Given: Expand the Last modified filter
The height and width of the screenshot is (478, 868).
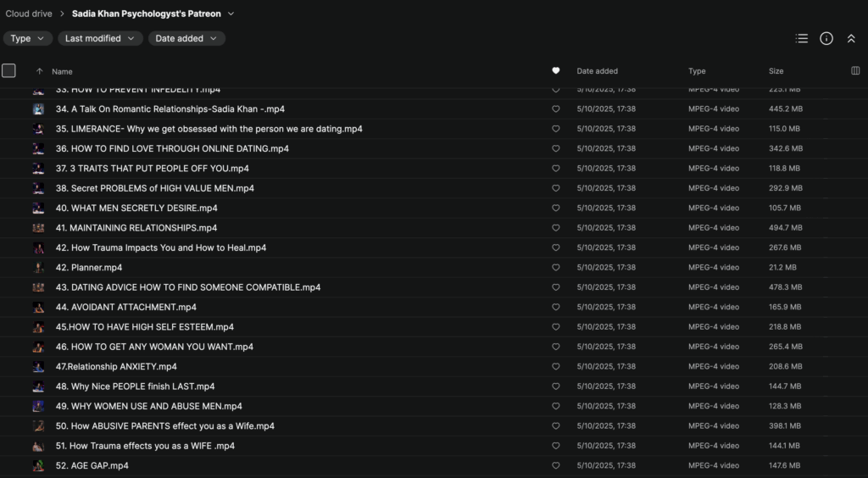Looking at the screenshot, I should 100,38.
